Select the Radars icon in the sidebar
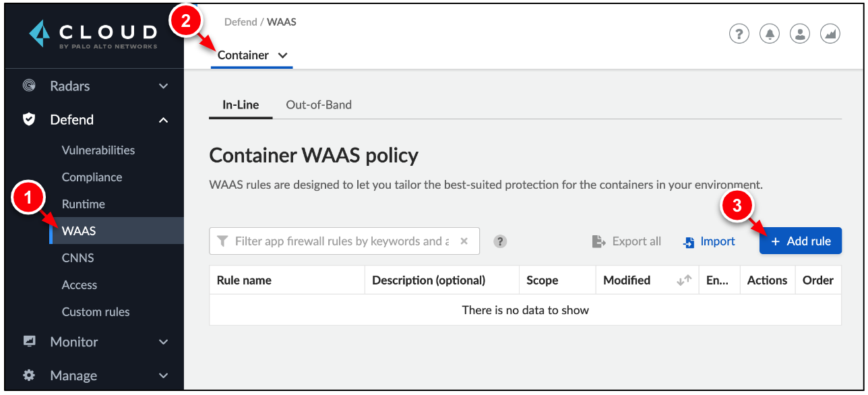 [28, 86]
